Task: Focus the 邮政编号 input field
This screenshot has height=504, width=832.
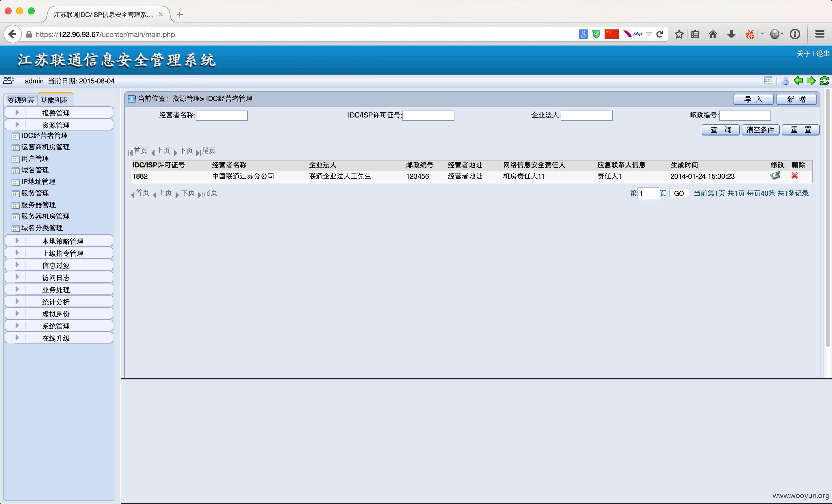Action: pyautogui.click(x=745, y=115)
